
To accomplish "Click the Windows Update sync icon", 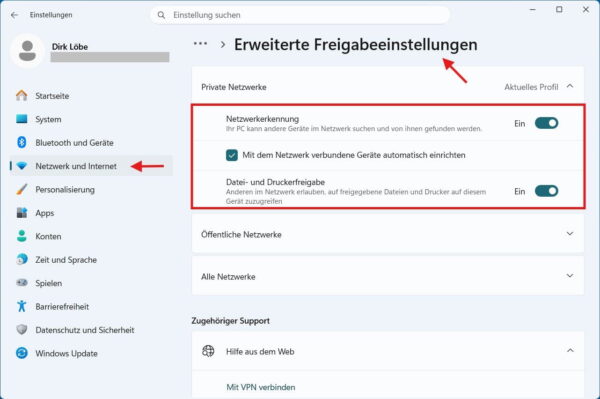I will pos(22,353).
